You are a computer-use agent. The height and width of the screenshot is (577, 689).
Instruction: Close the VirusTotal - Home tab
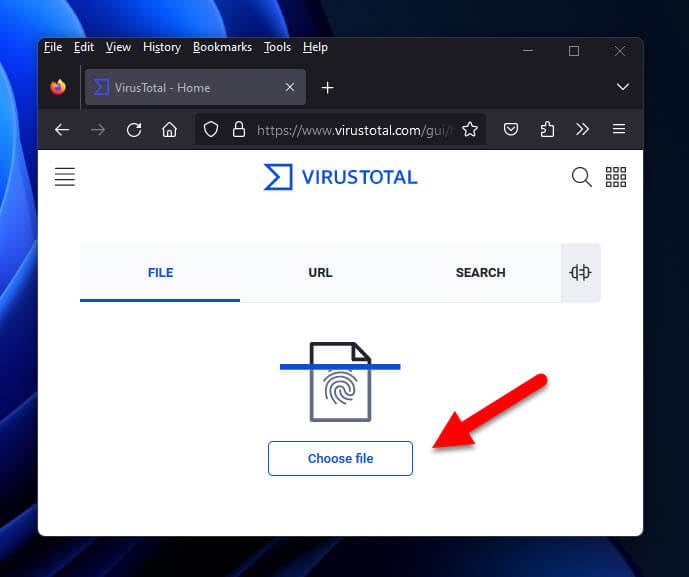pos(290,87)
